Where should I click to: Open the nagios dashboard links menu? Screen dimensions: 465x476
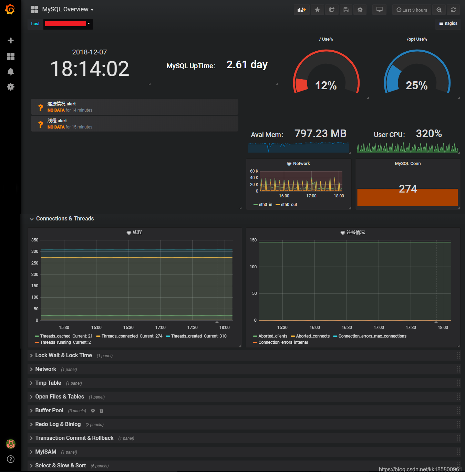point(448,23)
